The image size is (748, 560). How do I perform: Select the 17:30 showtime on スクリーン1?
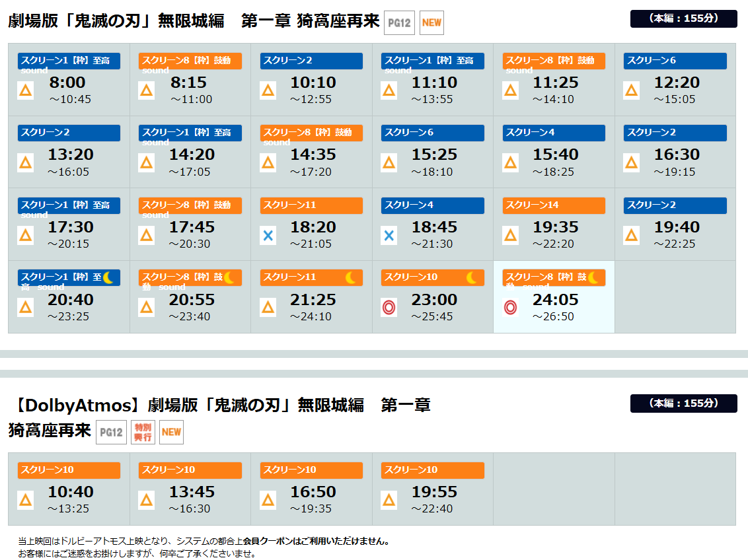click(71, 227)
